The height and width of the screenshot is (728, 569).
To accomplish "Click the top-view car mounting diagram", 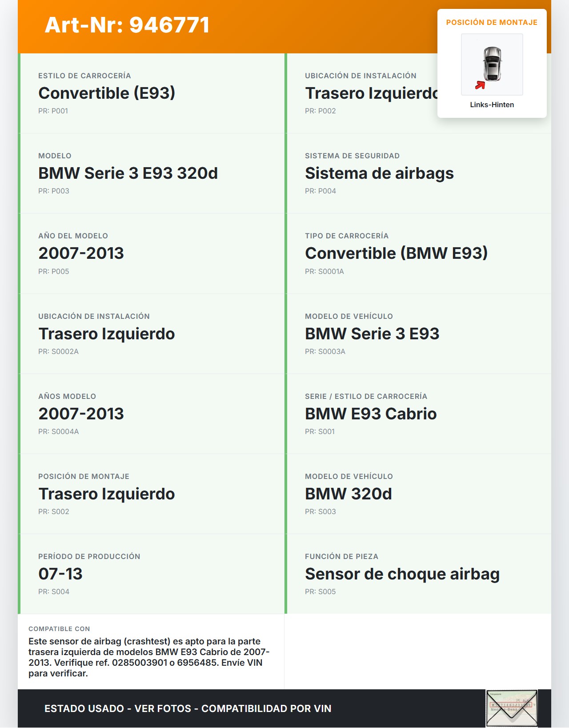I will [x=492, y=64].
